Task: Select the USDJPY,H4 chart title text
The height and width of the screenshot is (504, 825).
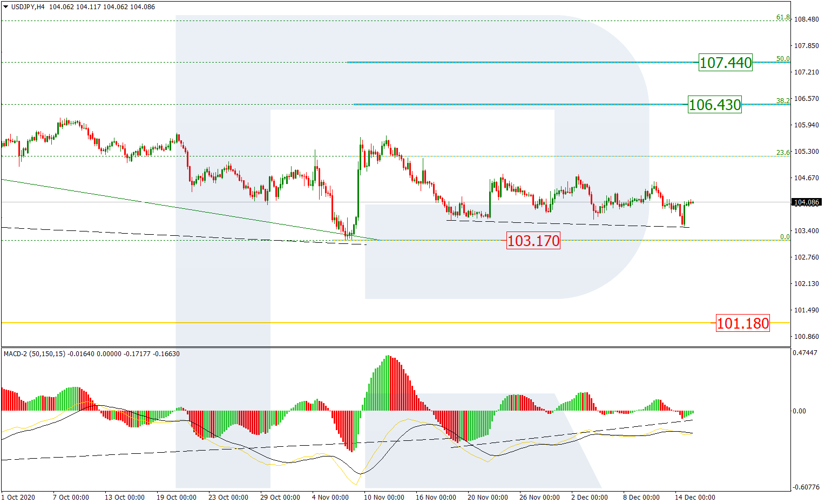Action: [28, 7]
